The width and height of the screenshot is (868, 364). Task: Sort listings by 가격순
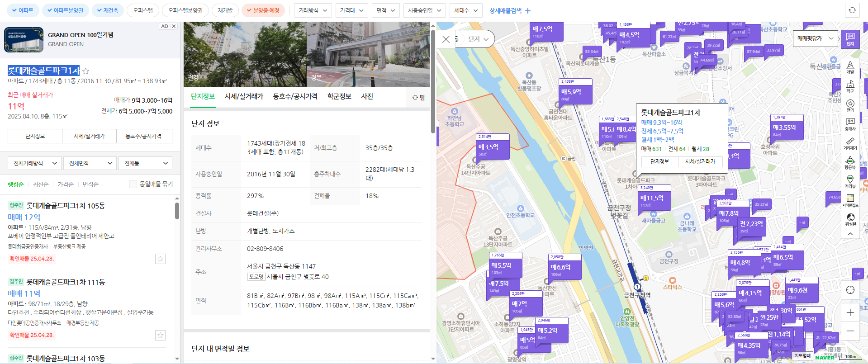pyautogui.click(x=65, y=184)
